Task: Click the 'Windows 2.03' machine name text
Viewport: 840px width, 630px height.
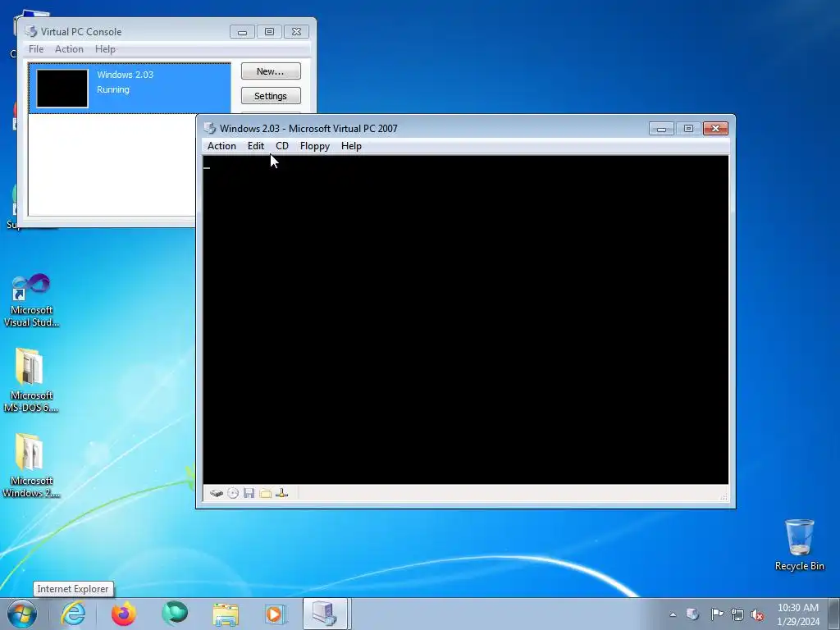Action: point(125,75)
